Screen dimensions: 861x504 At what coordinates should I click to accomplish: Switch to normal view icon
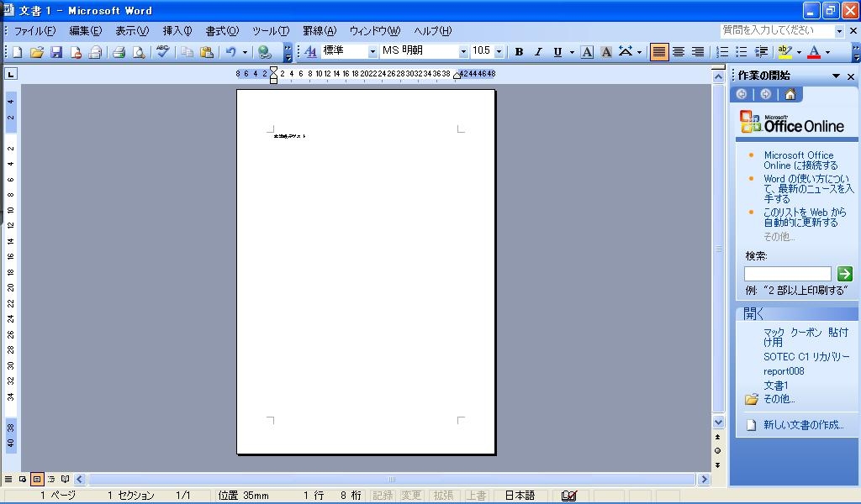pyautogui.click(x=8, y=479)
